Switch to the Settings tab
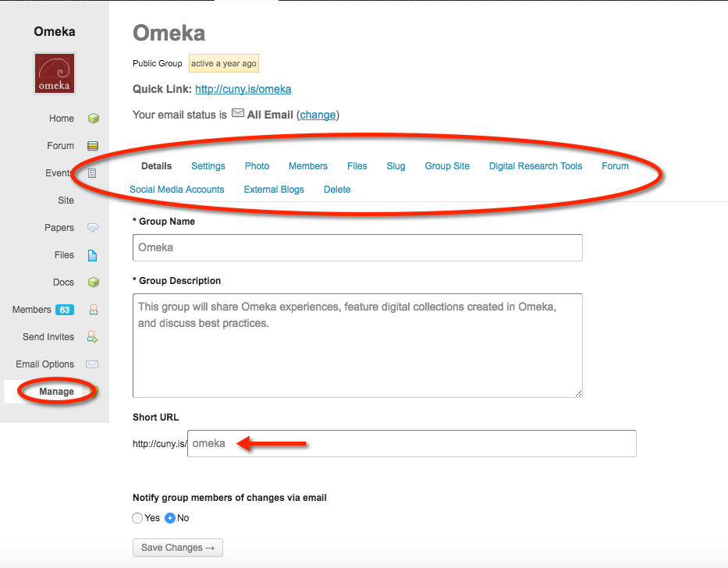728x568 pixels. tap(208, 166)
